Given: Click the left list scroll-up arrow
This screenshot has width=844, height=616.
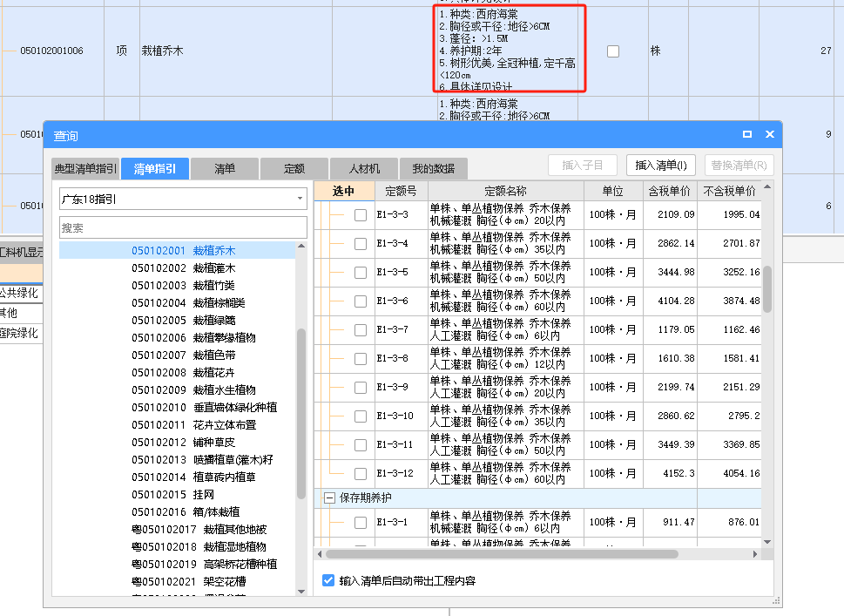Looking at the screenshot, I should (301, 246).
